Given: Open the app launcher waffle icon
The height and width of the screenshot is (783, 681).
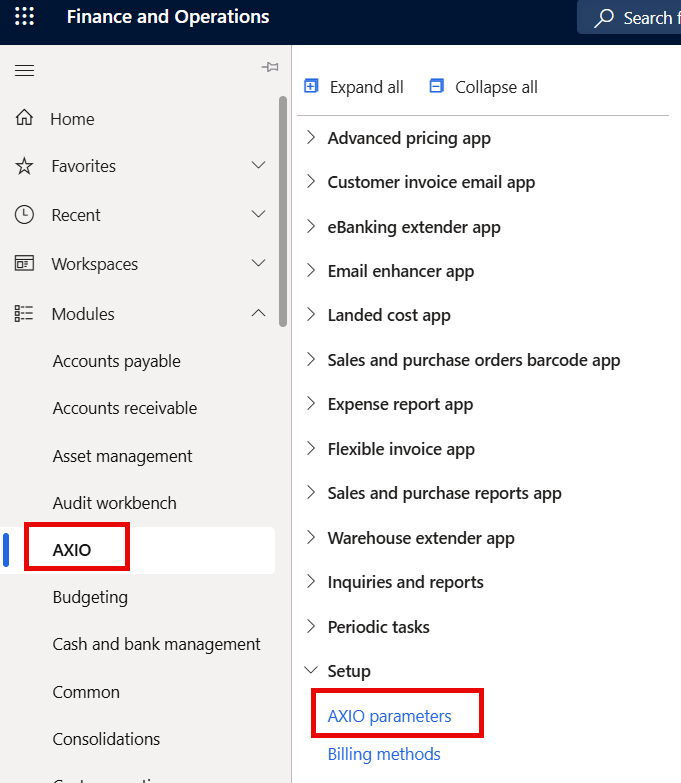Looking at the screenshot, I should (24, 16).
